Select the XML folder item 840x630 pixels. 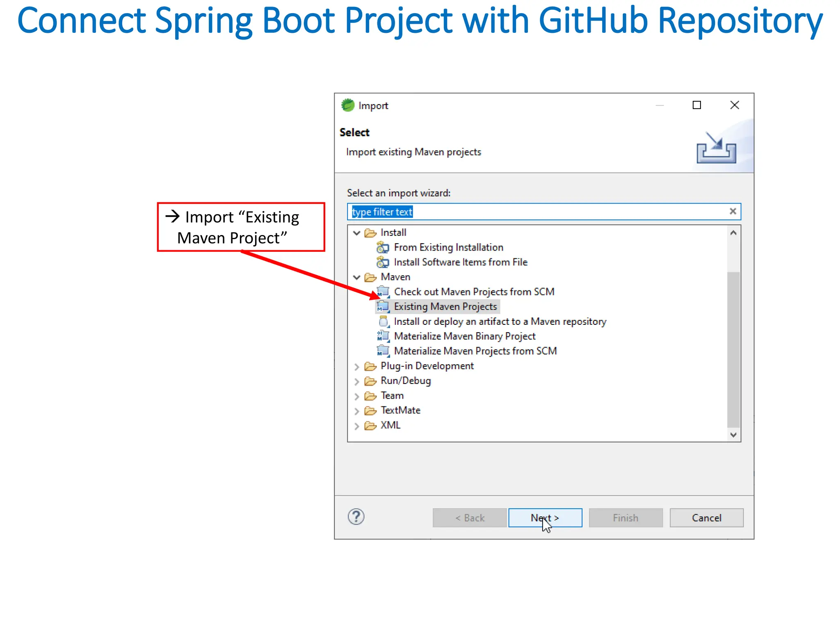coord(390,425)
